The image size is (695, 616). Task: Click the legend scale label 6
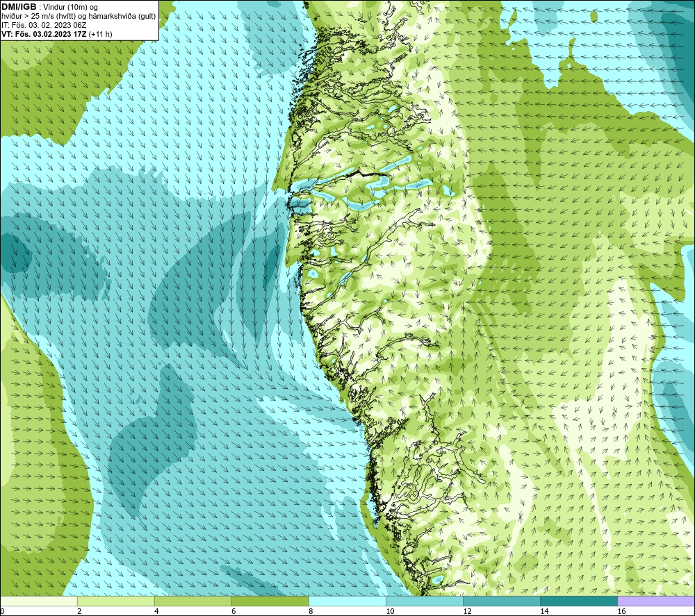coord(233,611)
